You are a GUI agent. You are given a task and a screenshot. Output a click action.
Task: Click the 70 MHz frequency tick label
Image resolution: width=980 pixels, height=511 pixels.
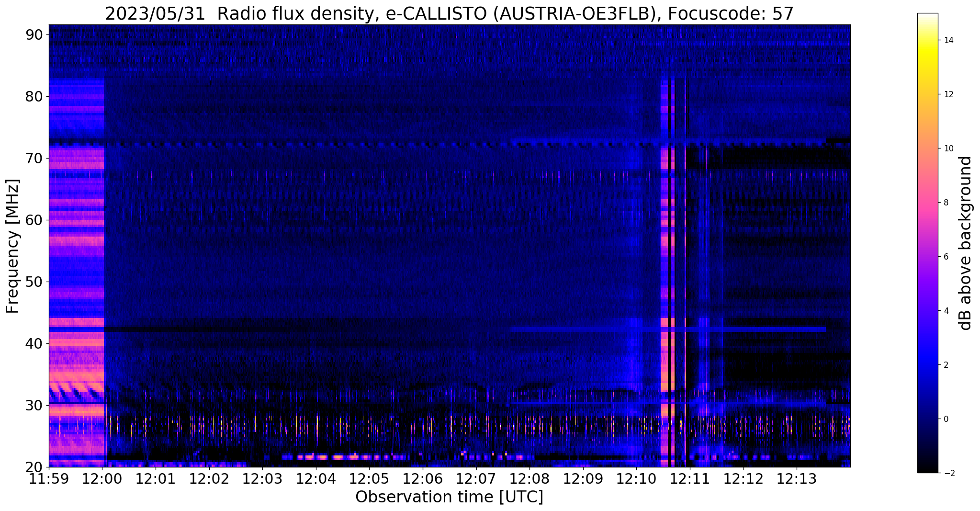34,159
